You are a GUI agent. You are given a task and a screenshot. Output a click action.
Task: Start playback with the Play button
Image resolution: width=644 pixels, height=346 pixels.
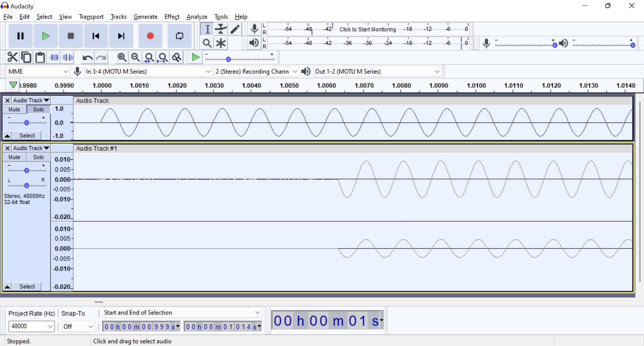click(x=46, y=36)
